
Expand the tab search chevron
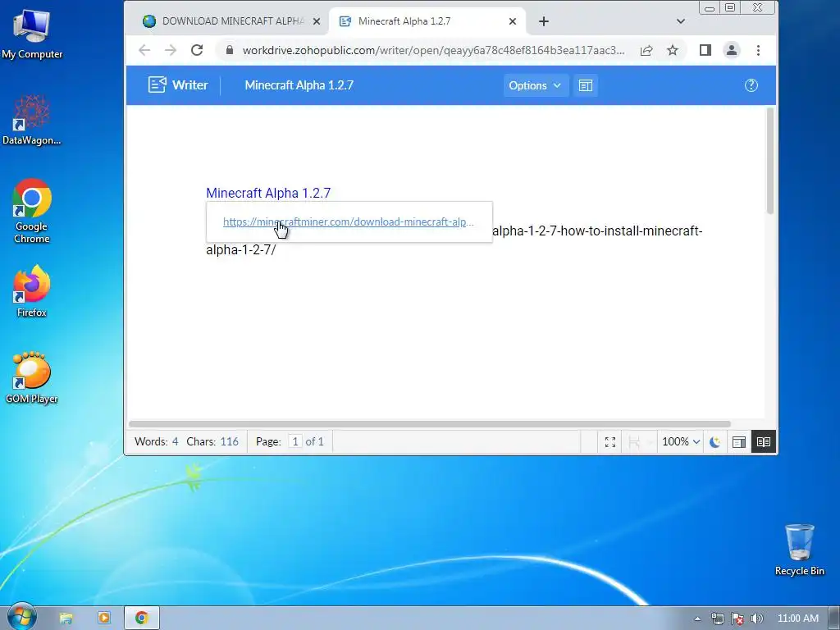tap(680, 21)
